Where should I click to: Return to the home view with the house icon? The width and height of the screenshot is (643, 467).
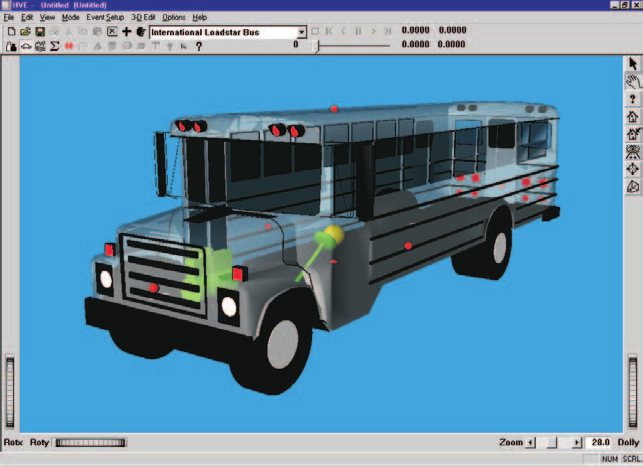pos(633,116)
